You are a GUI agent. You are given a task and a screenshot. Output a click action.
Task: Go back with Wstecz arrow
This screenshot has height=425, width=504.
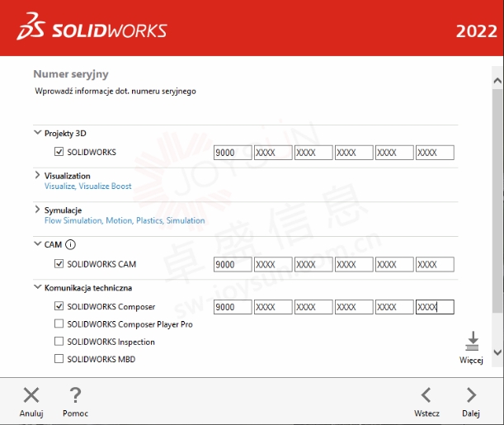pyautogui.click(x=426, y=395)
